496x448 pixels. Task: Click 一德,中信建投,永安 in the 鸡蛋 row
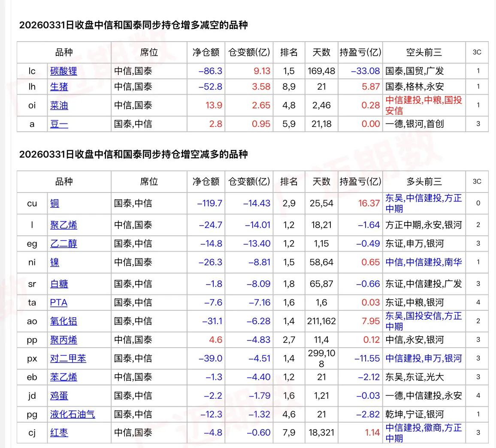[x=423, y=396]
